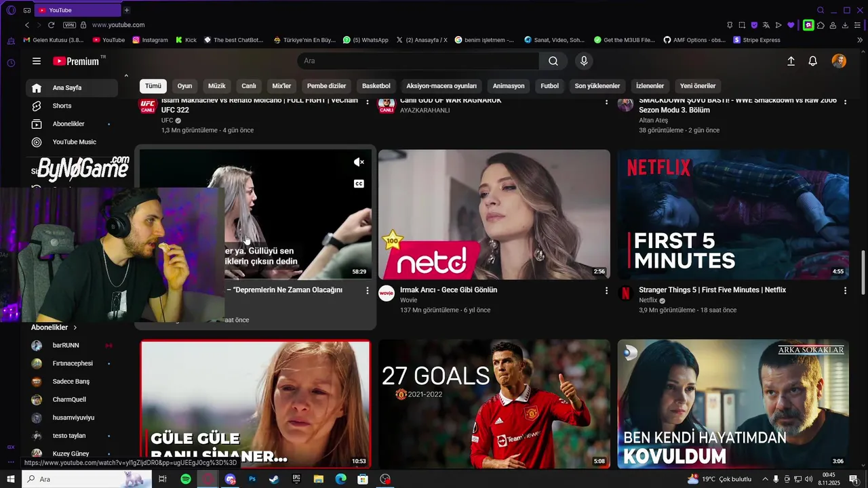Image resolution: width=868 pixels, height=488 pixels.
Task: Open the Opera GX menu logo
Action: (10, 10)
